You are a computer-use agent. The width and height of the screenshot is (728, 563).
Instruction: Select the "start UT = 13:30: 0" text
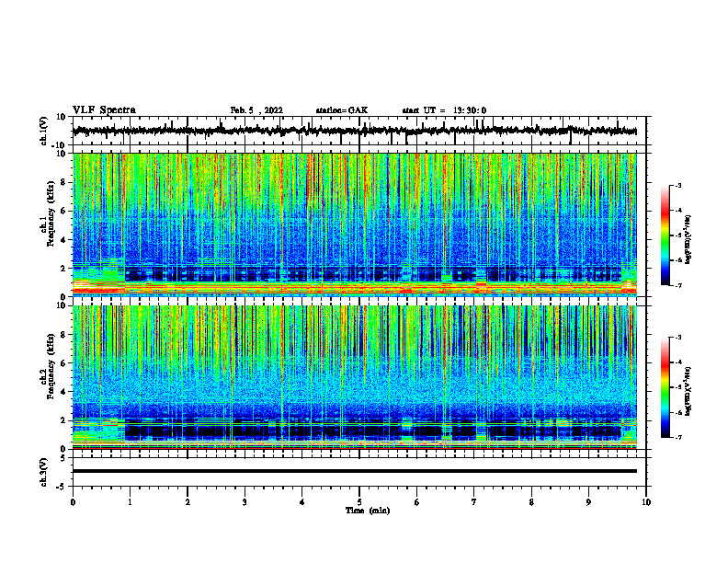444,110
